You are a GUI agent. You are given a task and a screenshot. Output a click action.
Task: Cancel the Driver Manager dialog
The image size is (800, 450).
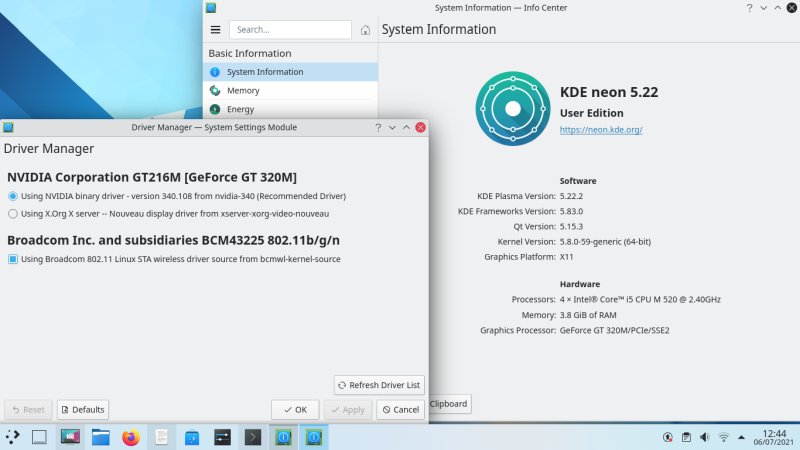pyautogui.click(x=401, y=410)
